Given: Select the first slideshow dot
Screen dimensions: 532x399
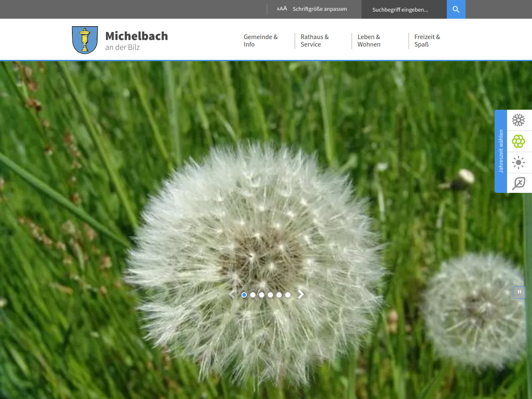Looking at the screenshot, I should coord(244,295).
